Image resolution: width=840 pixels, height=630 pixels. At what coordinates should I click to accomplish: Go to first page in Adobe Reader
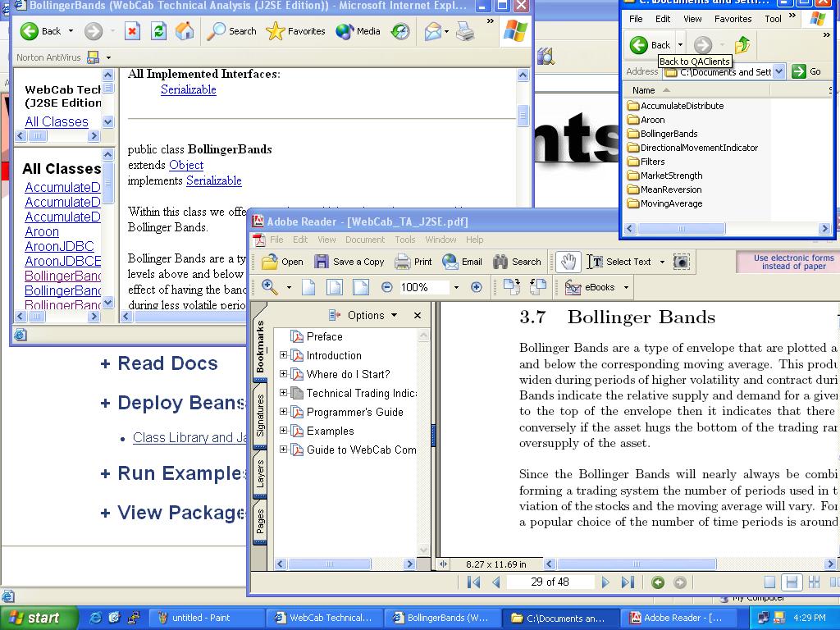[473, 582]
